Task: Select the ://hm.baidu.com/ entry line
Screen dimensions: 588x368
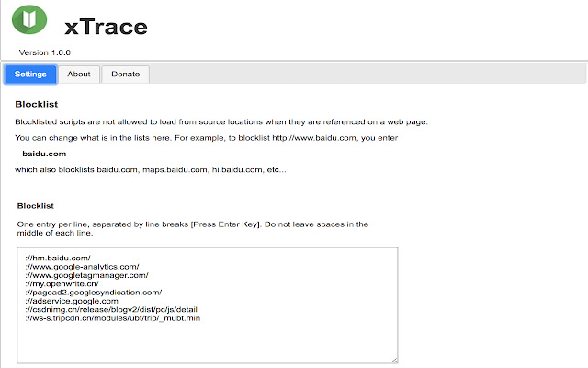Action: pos(58,258)
